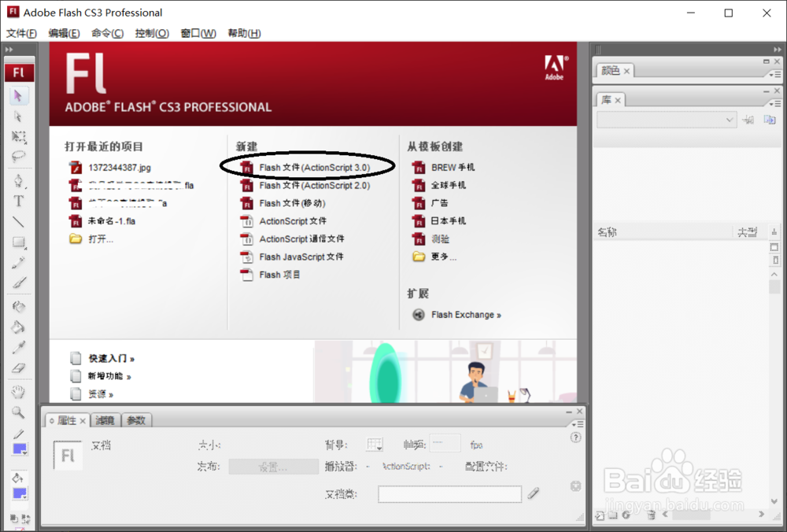Open the 命令(C) menu
787x532 pixels.
click(x=107, y=33)
